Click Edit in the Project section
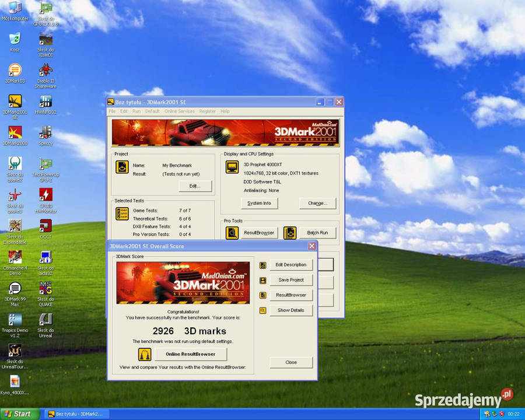The height and width of the screenshot is (420, 525). pyautogui.click(x=195, y=185)
